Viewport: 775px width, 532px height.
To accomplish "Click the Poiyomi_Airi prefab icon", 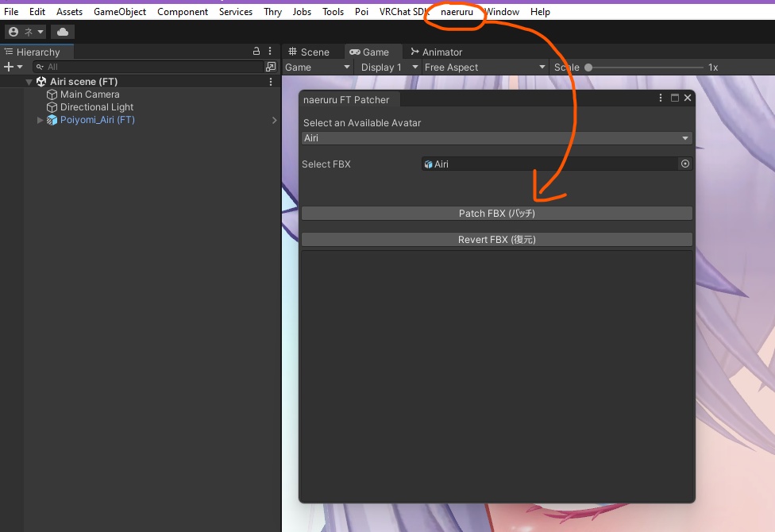I will click(x=53, y=120).
